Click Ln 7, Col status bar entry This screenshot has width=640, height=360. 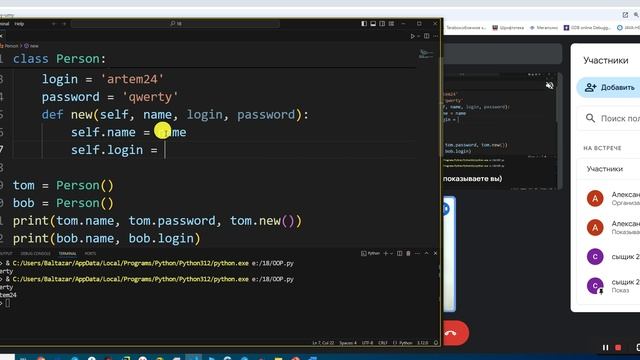[x=323, y=343]
